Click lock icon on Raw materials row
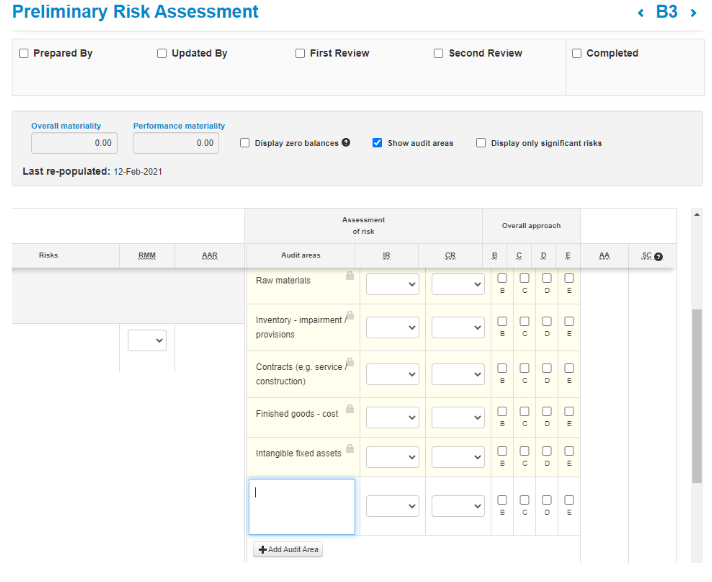The image size is (712, 582). 350,275
